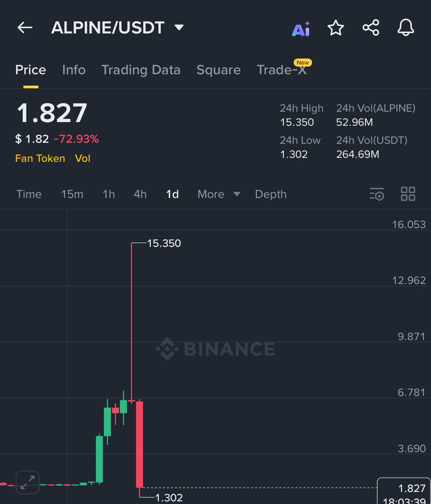The height and width of the screenshot is (504, 431).
Task: Expand the chart to fullscreen
Action: click(x=27, y=483)
